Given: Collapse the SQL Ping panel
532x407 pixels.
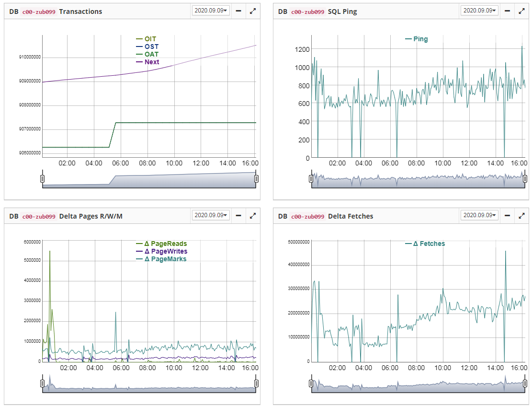Looking at the screenshot, I should coord(508,11).
